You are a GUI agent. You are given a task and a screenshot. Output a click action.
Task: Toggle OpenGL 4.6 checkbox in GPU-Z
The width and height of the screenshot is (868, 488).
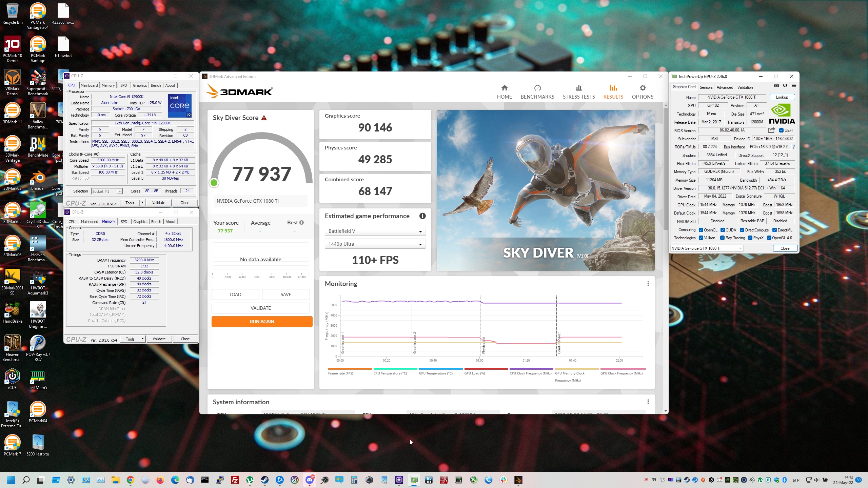coord(769,238)
